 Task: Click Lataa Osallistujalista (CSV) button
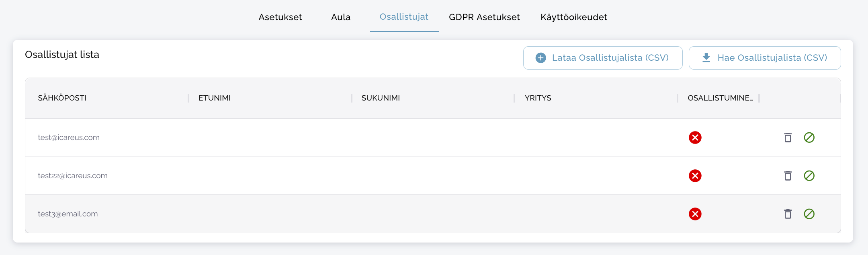click(602, 58)
